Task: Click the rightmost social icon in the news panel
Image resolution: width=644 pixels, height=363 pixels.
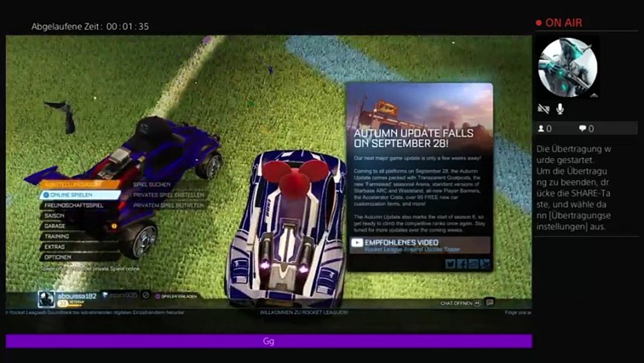Action: coord(484,263)
